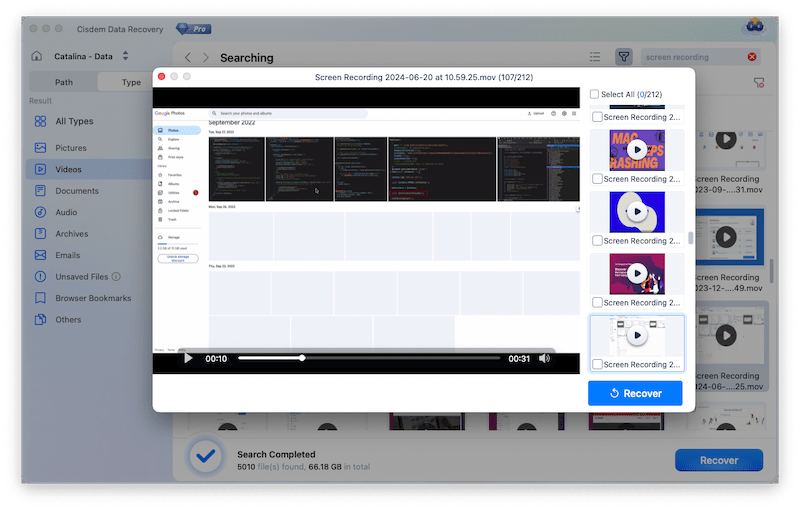Go forward with the right chevron arrow
Image resolution: width=800 pixels, height=510 pixels.
[x=206, y=58]
